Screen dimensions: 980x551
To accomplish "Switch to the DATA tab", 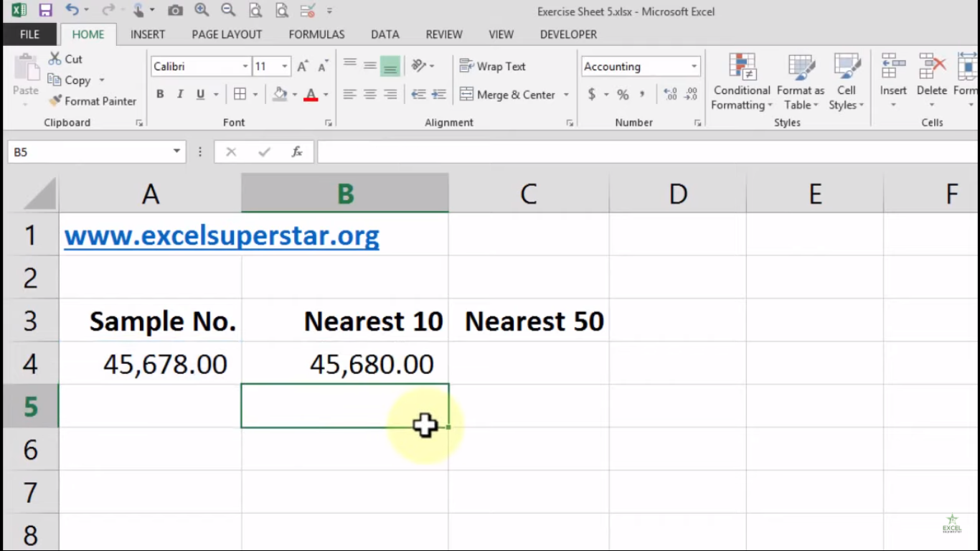I will 385,34.
